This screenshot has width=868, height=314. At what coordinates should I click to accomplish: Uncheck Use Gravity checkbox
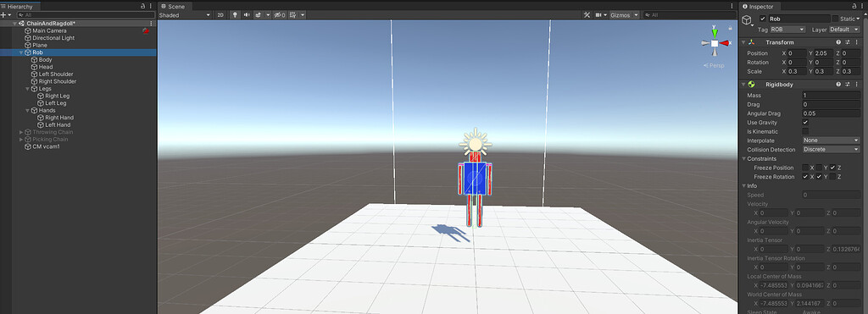(x=805, y=122)
